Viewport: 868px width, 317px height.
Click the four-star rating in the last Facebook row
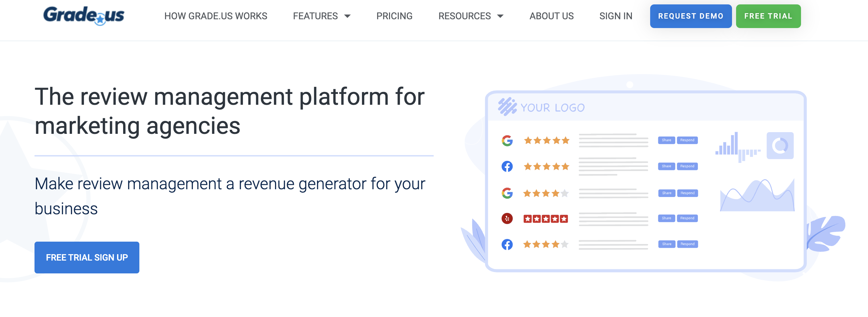point(546,244)
